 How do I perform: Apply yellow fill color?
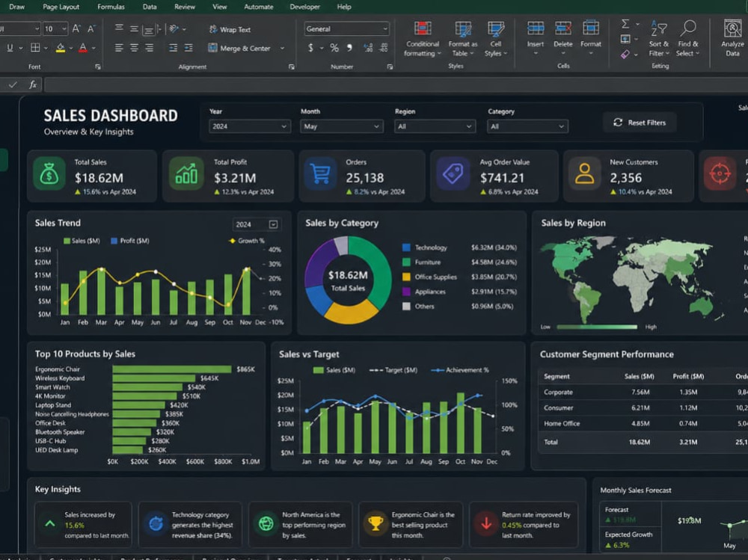click(x=60, y=48)
